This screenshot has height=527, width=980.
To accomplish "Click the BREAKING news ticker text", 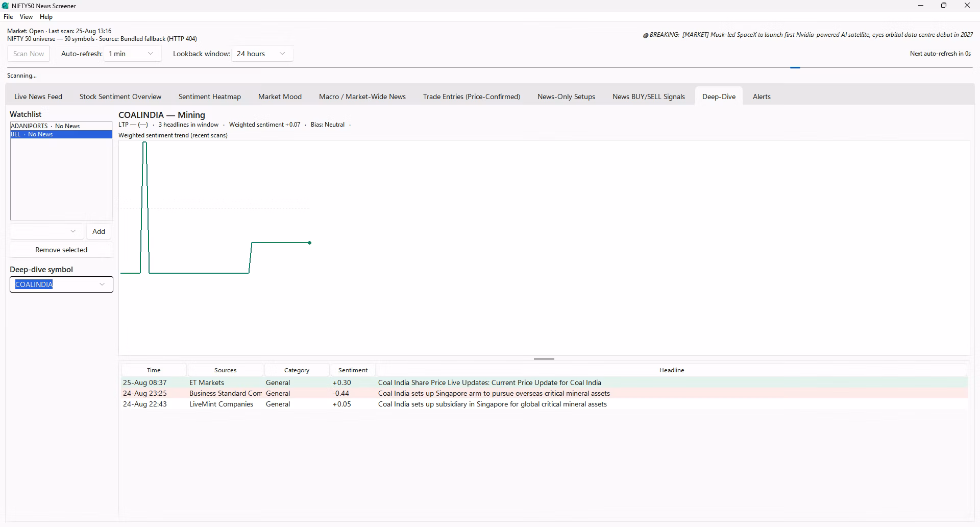I will tap(807, 35).
